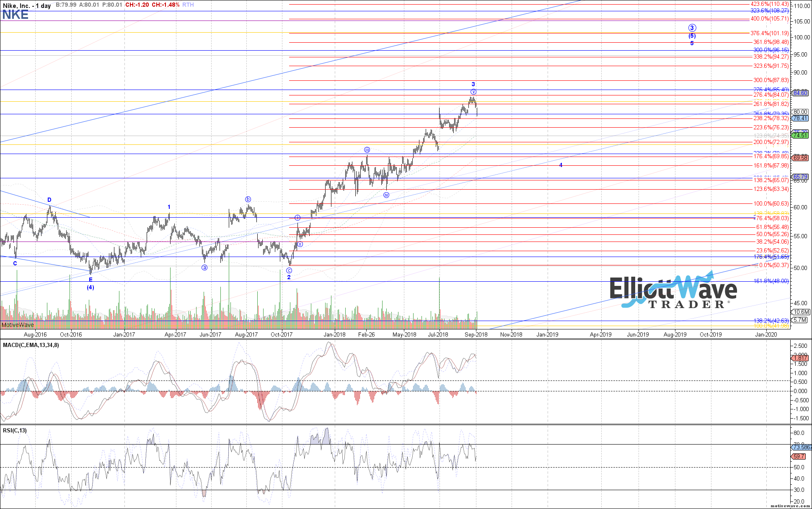The height and width of the screenshot is (509, 812).
Task: Select the 338.2%(94.27) Fibonacci label
Action: click(771, 57)
